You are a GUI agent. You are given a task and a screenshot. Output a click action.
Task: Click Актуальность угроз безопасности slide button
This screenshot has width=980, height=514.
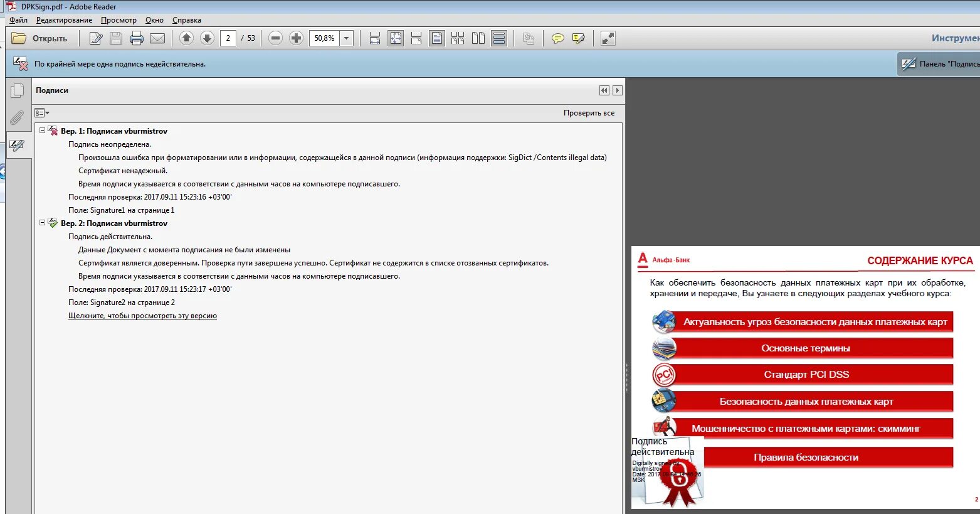[x=803, y=322]
